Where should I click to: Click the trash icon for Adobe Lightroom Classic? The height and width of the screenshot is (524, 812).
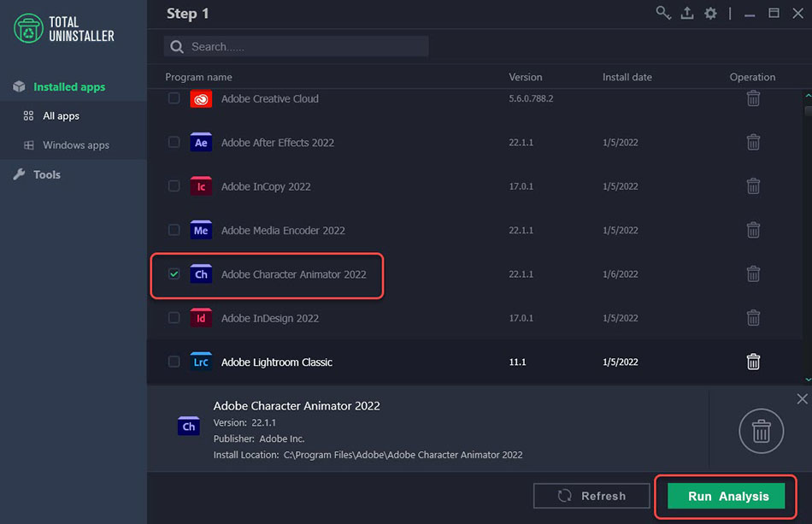[x=753, y=362]
